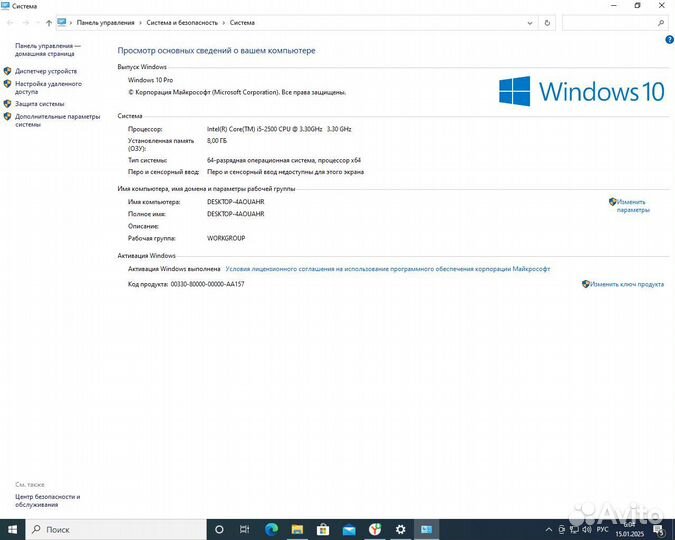Select Система breadcrumb in address bar
This screenshot has height=540, width=675.
coord(242,22)
